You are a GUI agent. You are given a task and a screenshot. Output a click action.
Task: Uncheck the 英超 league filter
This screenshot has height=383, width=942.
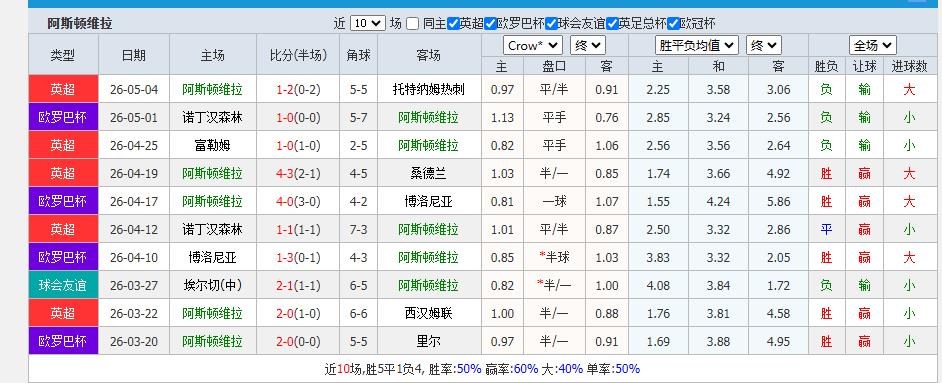(x=454, y=24)
